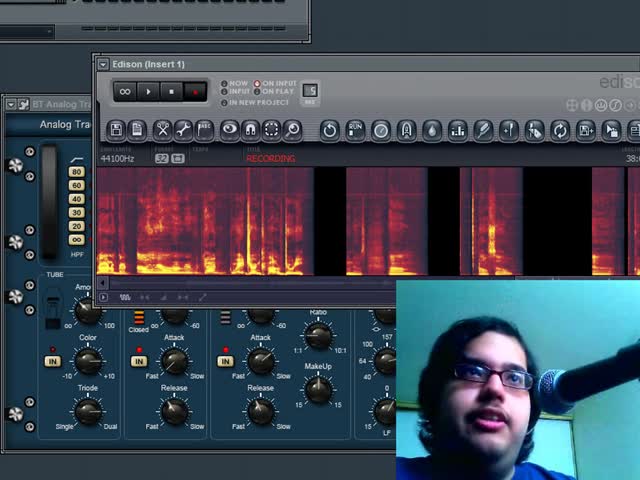Image resolution: width=640 pixels, height=480 pixels.
Task: Click the save-as-new document-plus icon
Action: point(586,131)
